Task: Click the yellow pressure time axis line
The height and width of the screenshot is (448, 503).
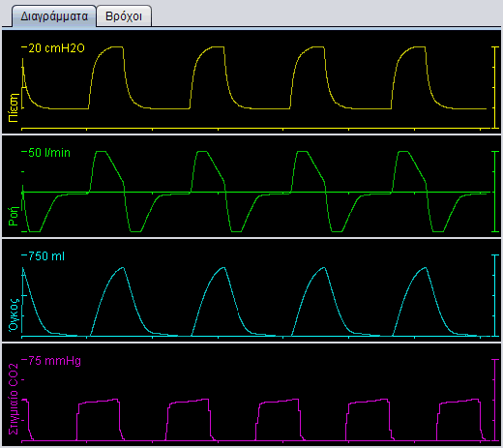Action: pyautogui.click(x=256, y=129)
